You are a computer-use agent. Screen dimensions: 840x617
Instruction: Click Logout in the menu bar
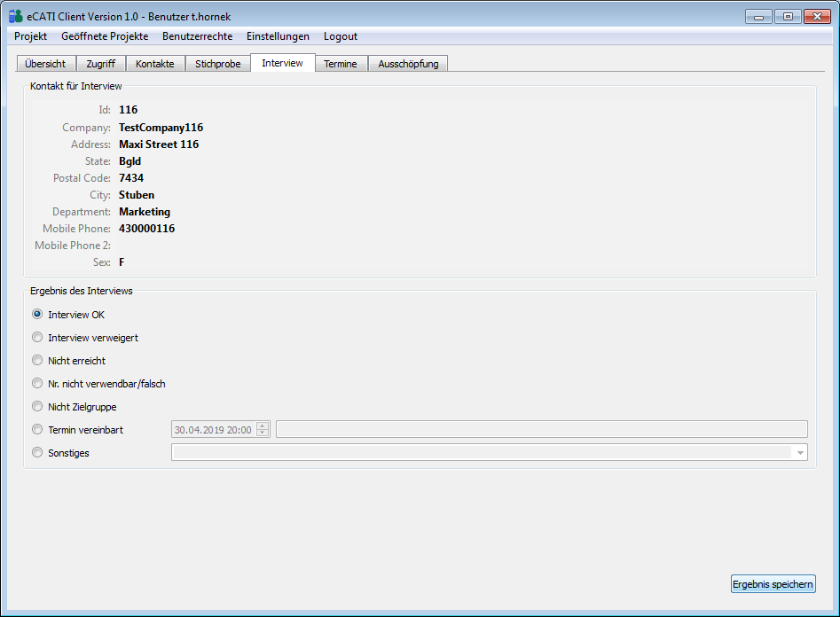pos(341,36)
